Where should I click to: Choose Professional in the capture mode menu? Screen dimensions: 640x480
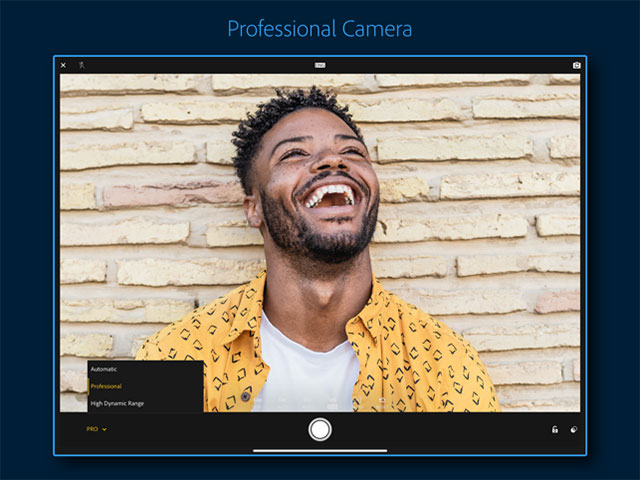point(107,386)
